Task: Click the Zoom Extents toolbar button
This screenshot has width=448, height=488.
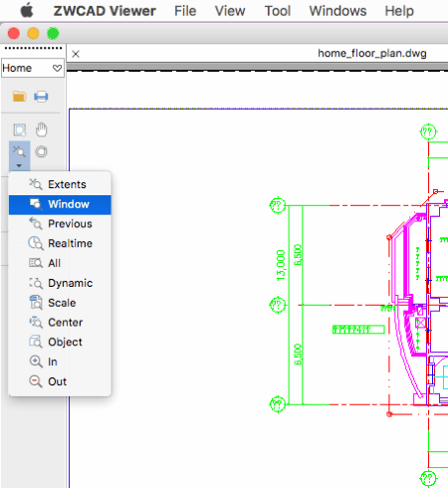Action: click(19, 151)
